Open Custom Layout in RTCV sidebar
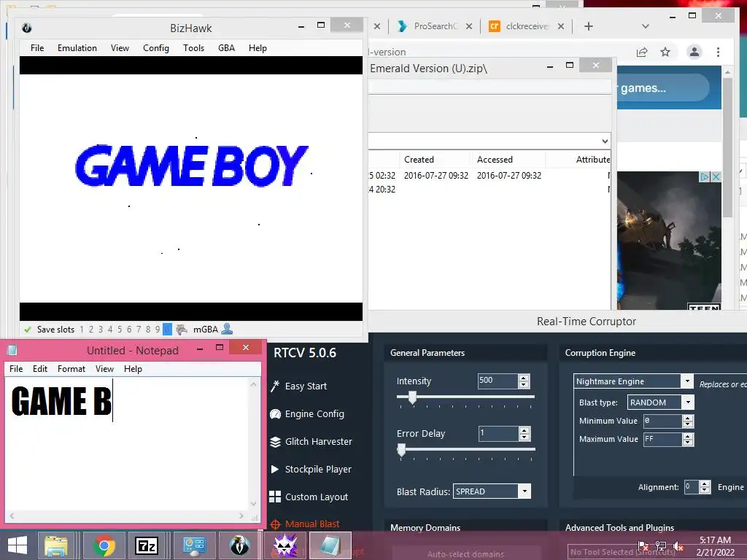This screenshot has height=560, width=747. click(x=309, y=497)
